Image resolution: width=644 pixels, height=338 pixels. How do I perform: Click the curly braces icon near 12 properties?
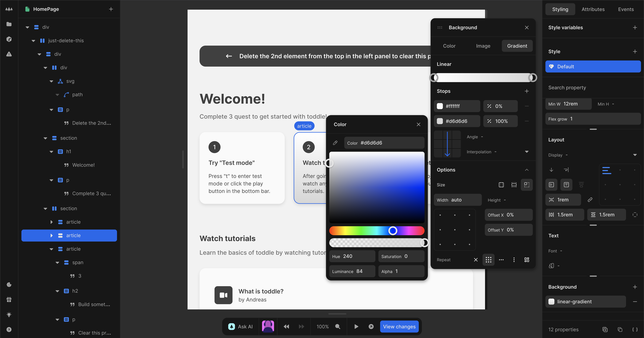tap(635, 330)
